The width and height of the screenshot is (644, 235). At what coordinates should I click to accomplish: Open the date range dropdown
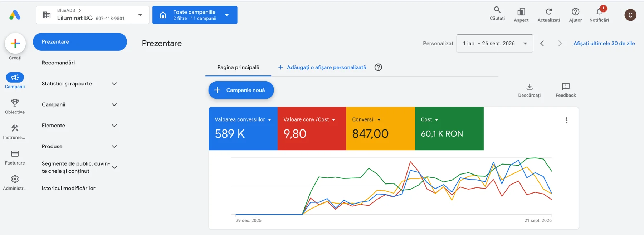494,43
